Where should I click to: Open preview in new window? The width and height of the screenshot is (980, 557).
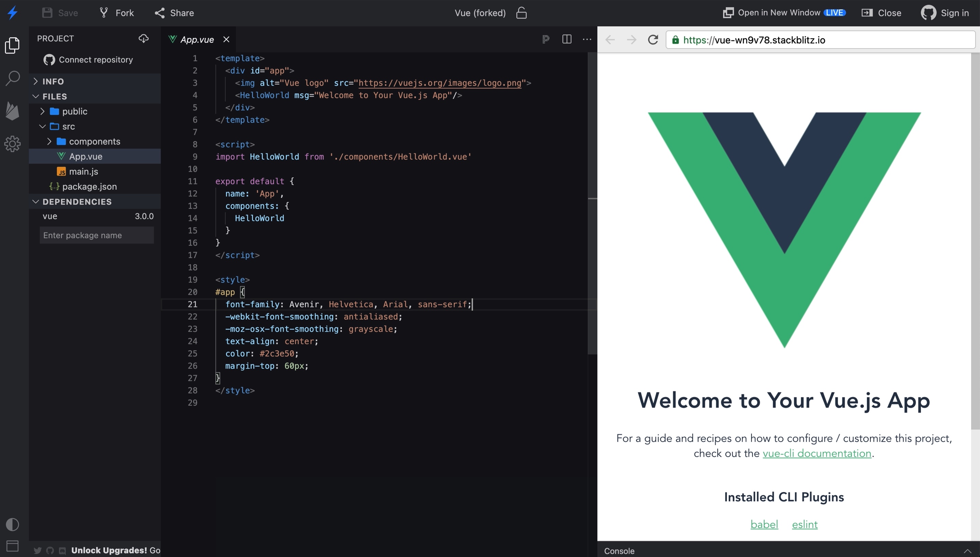[784, 13]
